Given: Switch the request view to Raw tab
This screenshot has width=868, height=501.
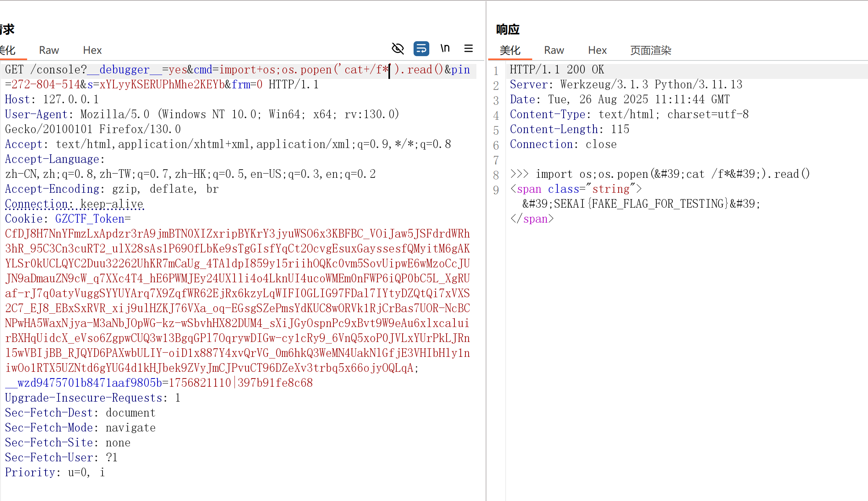Looking at the screenshot, I should pos(49,50).
